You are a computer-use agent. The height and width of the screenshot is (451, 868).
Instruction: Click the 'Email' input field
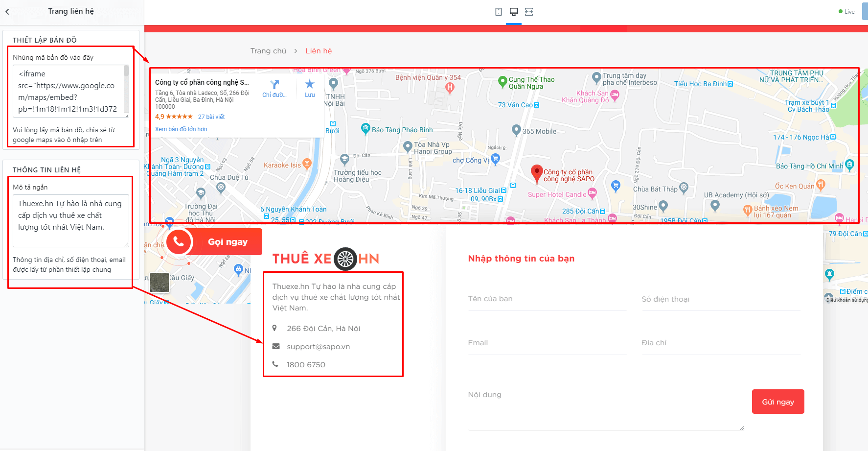(547, 343)
